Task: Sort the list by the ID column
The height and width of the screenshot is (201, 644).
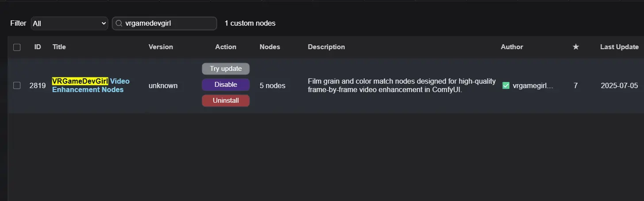Action: click(38, 47)
